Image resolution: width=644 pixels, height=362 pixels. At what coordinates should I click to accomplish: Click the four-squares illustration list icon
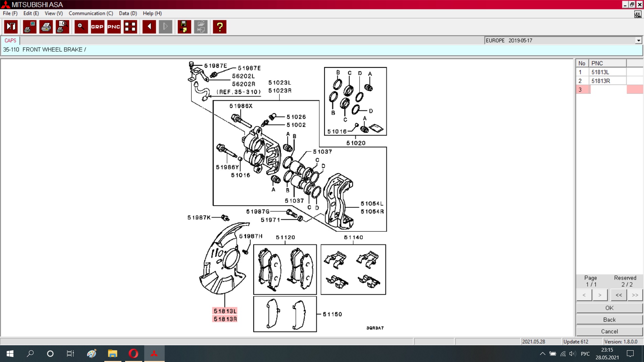pos(130,27)
